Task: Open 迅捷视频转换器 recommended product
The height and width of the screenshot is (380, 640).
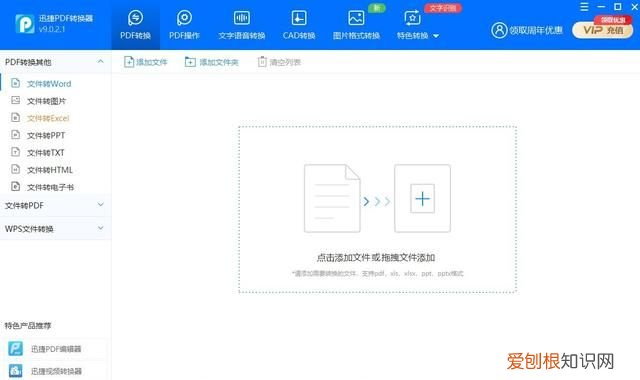Action: [55, 371]
